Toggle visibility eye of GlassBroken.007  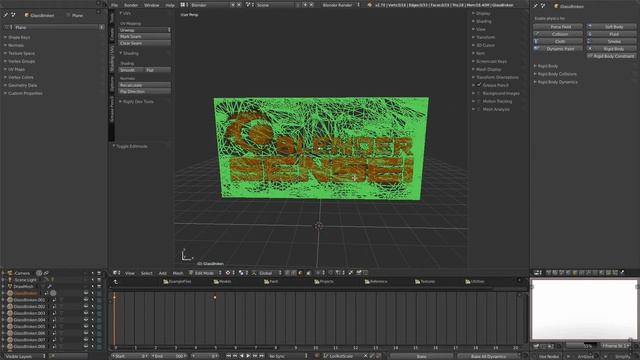pyautogui.click(x=86, y=340)
